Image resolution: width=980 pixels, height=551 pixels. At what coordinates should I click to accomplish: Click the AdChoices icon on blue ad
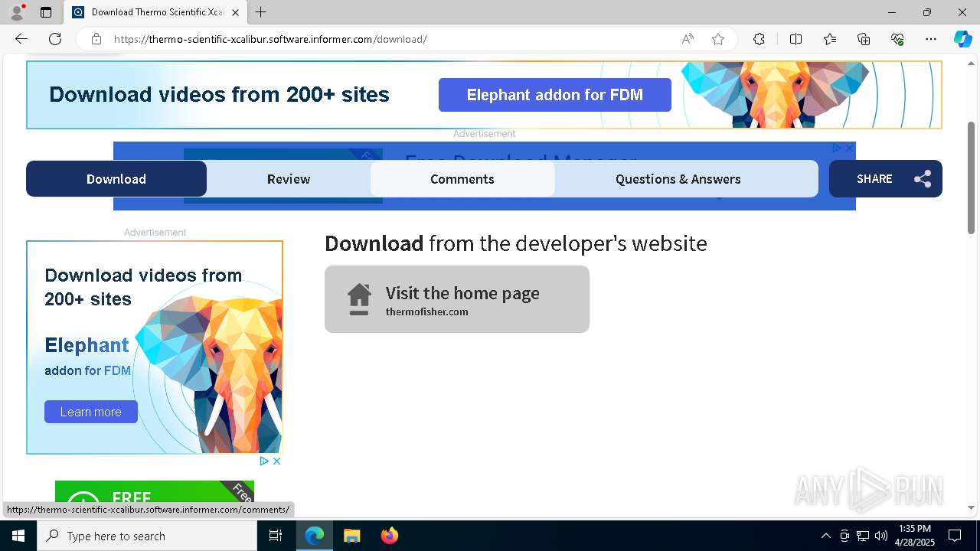[x=837, y=148]
